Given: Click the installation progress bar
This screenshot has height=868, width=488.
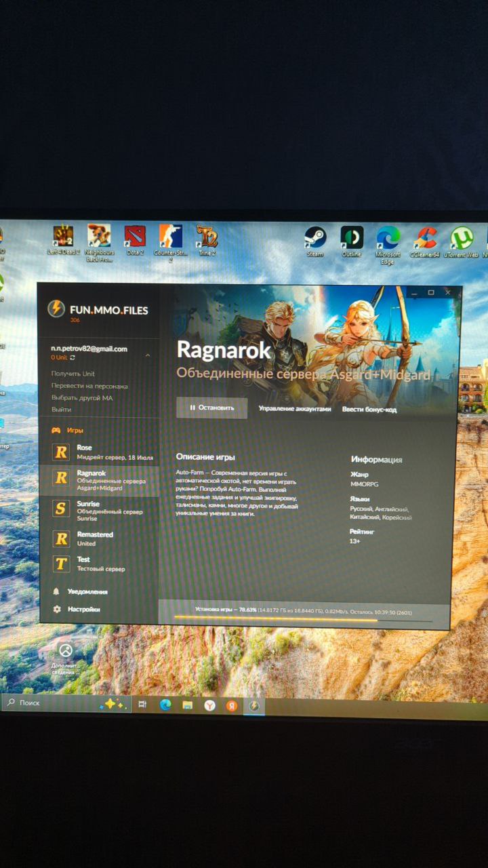Looking at the screenshot, I should point(303,619).
